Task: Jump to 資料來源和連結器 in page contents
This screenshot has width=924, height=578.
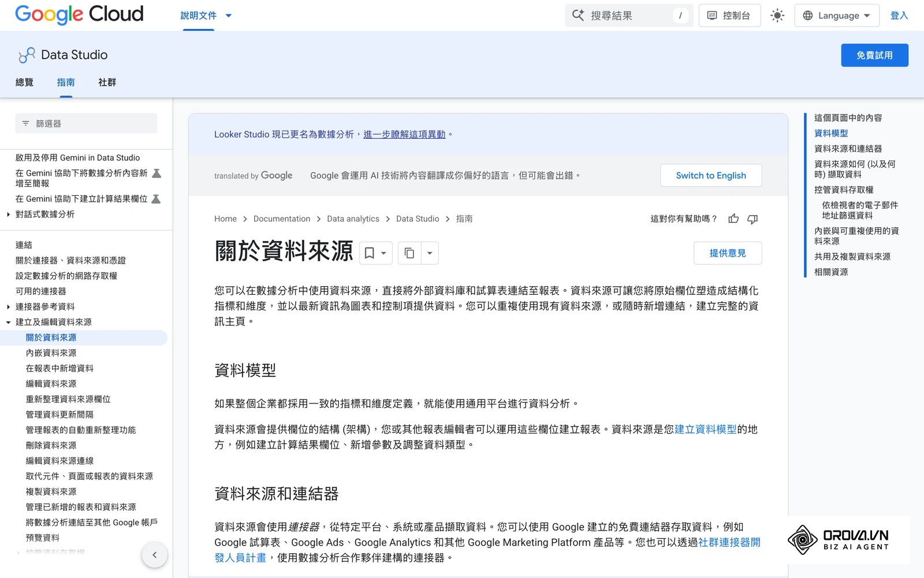Action: click(x=848, y=149)
